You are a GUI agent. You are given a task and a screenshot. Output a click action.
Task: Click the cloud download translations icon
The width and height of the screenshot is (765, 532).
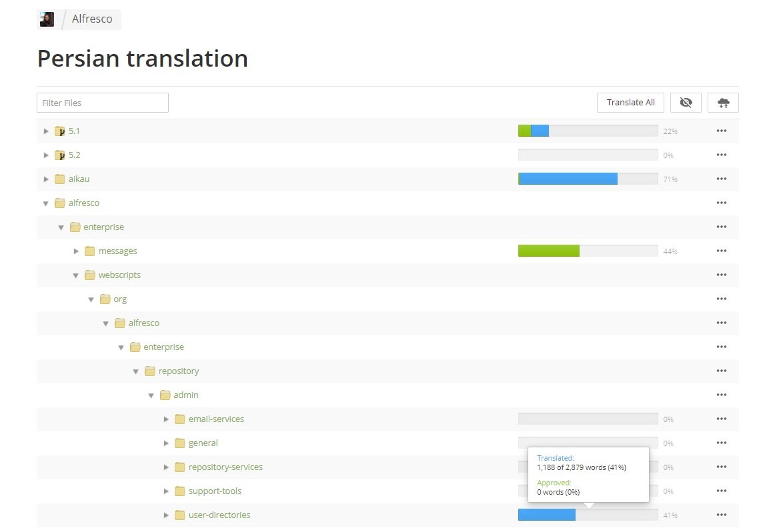click(723, 103)
